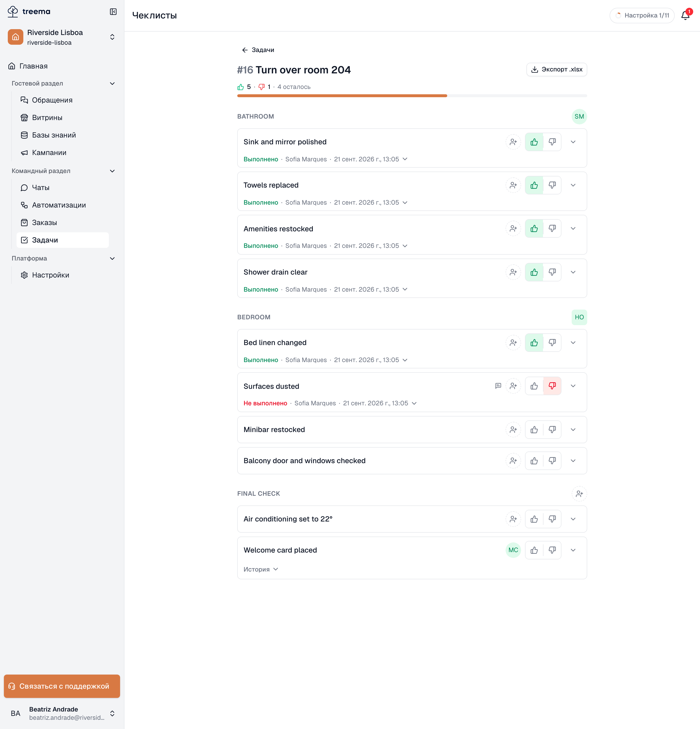Click the Riverside Lisboa home icon
The height and width of the screenshot is (729, 700).
tap(16, 37)
